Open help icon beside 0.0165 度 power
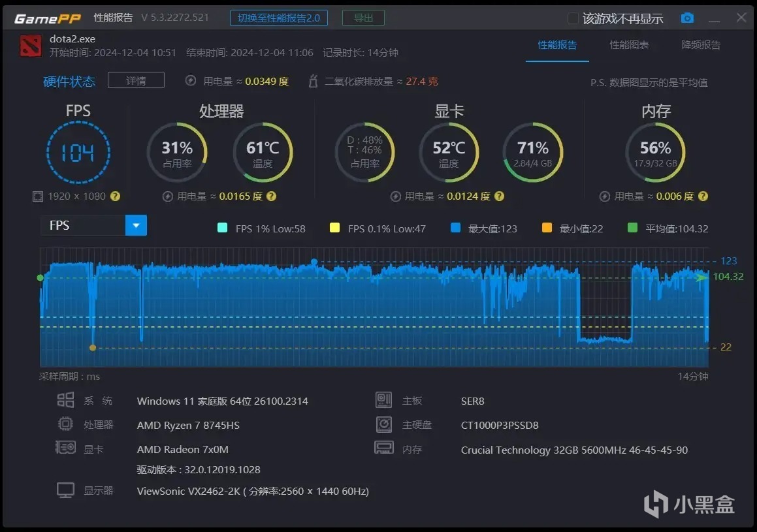This screenshot has width=757, height=532. [x=271, y=196]
